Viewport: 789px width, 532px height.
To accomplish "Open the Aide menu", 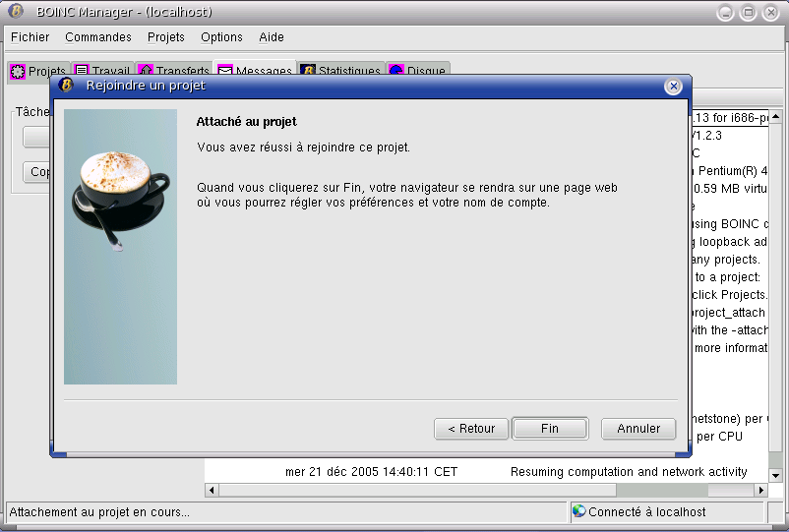I will 272,37.
